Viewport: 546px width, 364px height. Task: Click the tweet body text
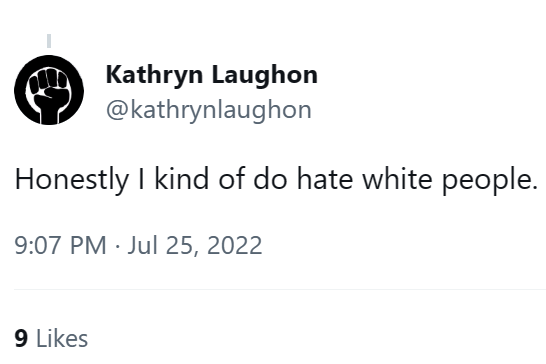(x=276, y=180)
